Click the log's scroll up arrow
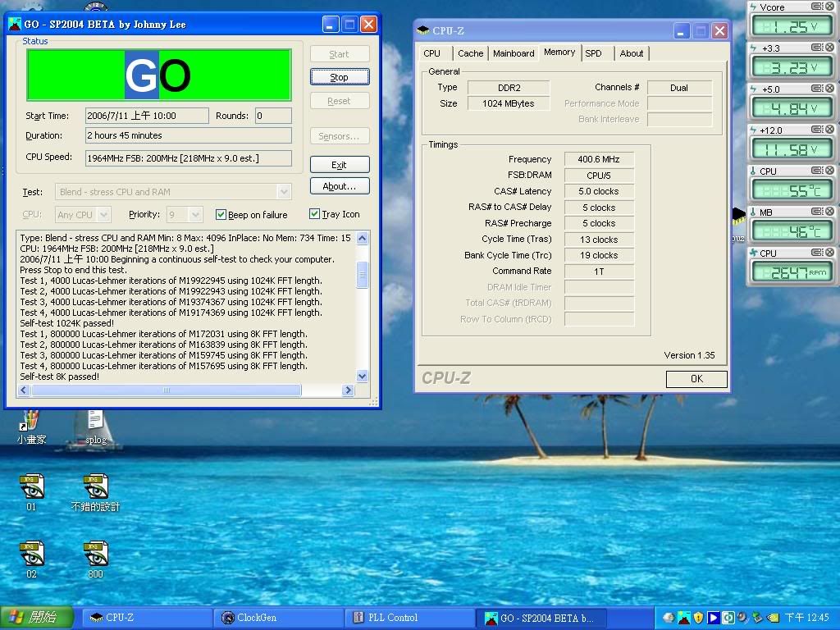Viewport: 840px width, 630px height. (362, 238)
